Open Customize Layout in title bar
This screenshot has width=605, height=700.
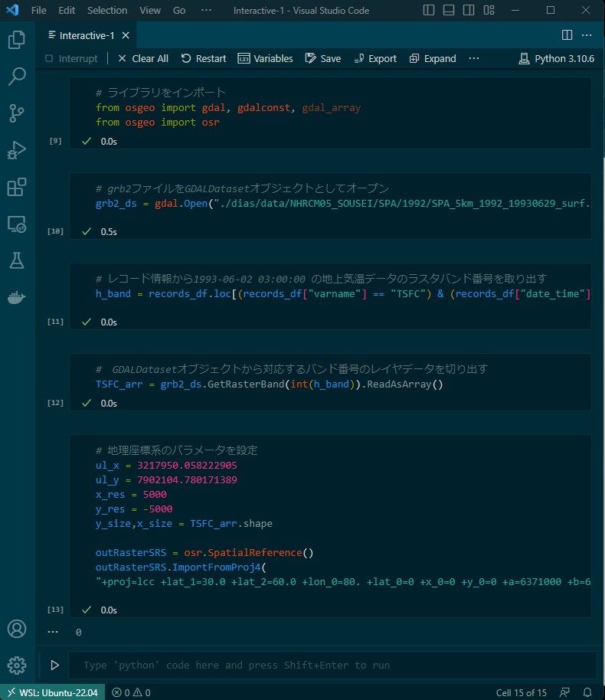tap(489, 10)
